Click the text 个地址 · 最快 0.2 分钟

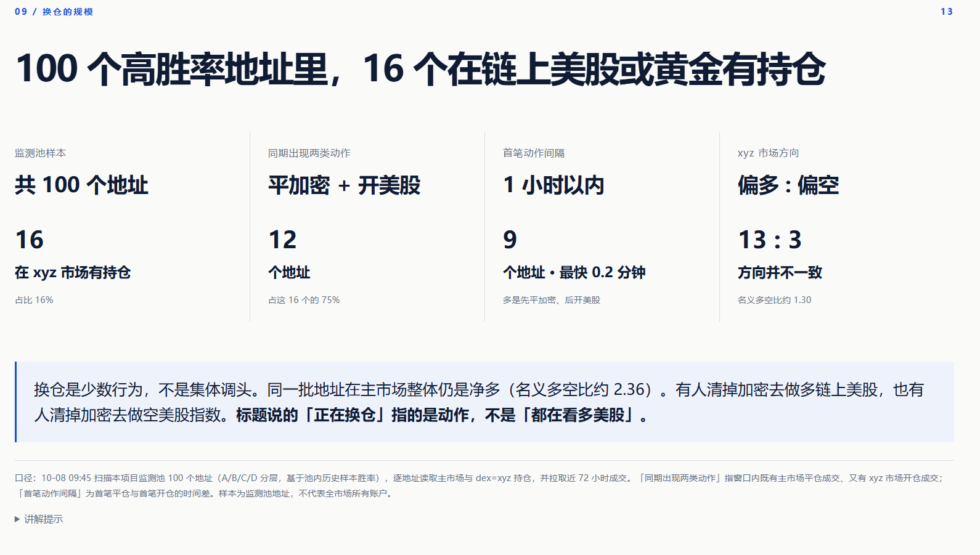pos(574,272)
